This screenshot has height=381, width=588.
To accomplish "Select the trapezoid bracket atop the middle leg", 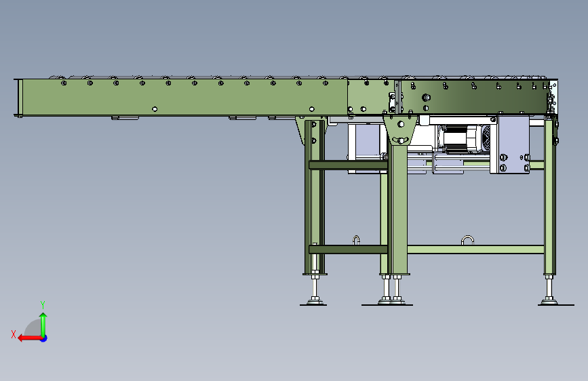I will pos(400,130).
